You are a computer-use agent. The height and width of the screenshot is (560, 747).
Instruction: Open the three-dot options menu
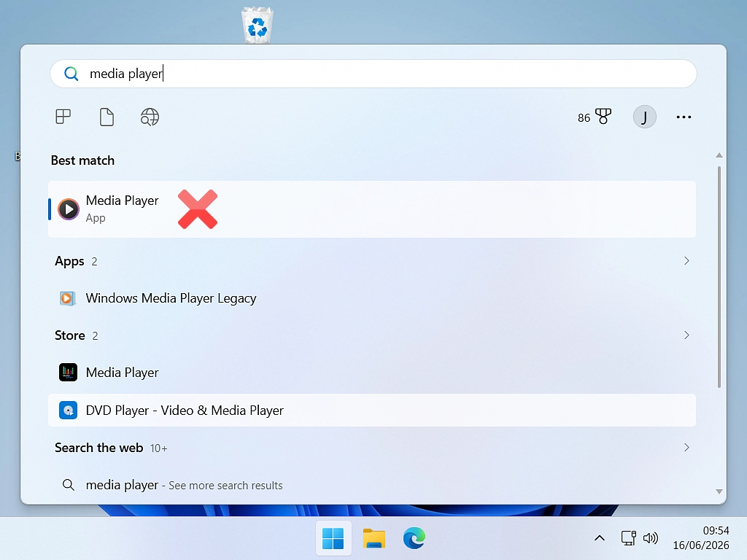[x=684, y=117]
